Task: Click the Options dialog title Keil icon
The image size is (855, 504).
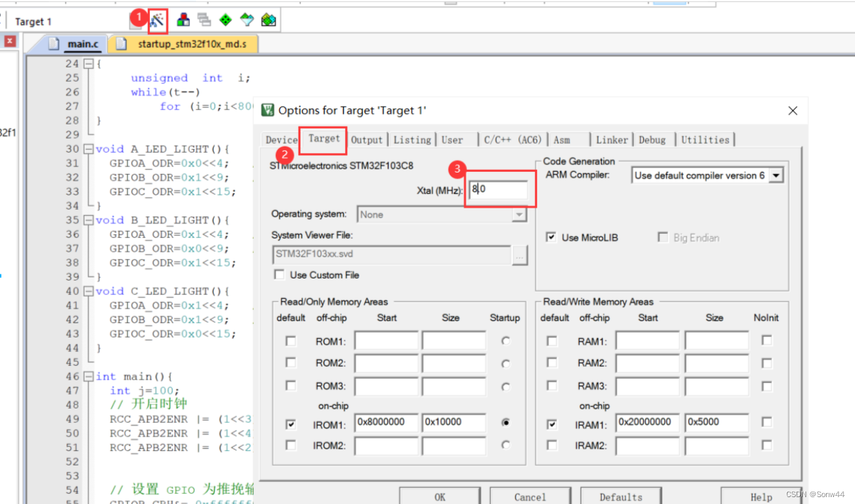Action: 268,110
